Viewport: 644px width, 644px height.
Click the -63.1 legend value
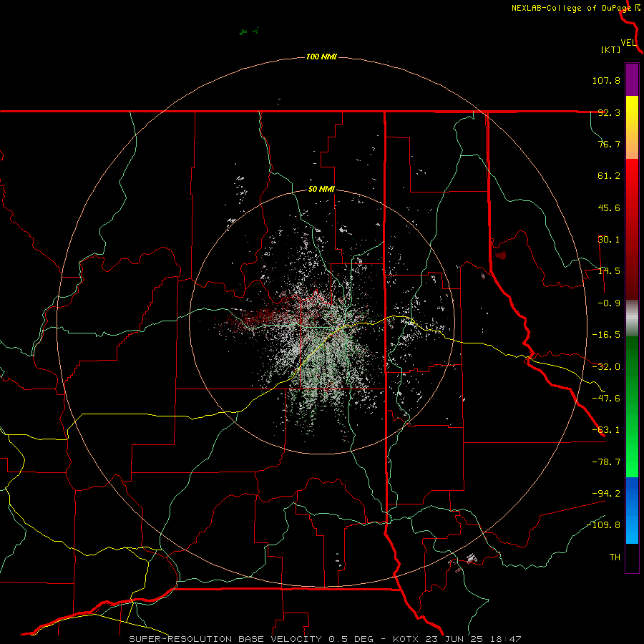[x=606, y=430]
